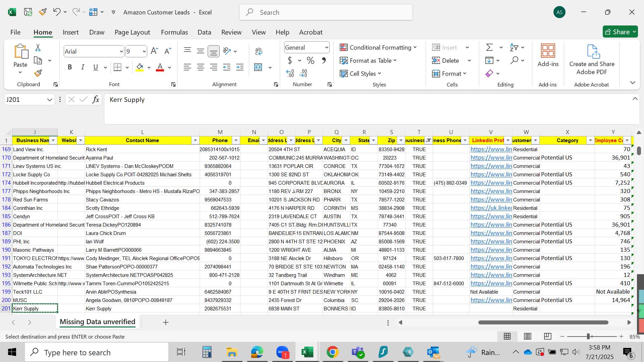Click the Paste clipboard icon

pos(20,52)
